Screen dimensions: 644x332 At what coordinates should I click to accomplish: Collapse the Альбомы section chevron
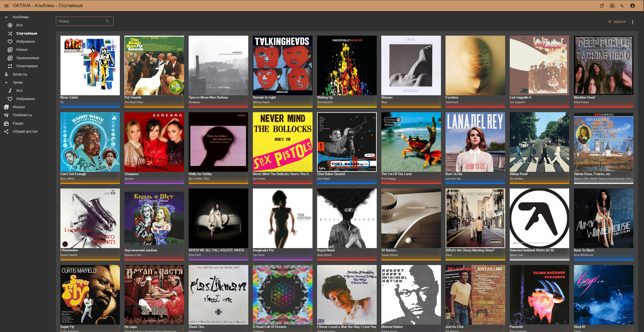(6, 17)
